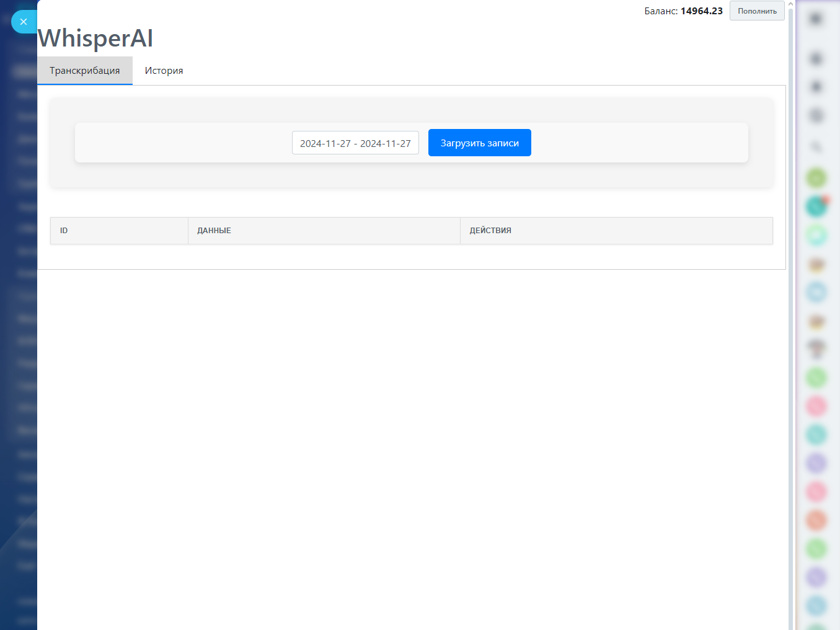Click the ID column header
The width and height of the screenshot is (840, 630).
point(119,231)
